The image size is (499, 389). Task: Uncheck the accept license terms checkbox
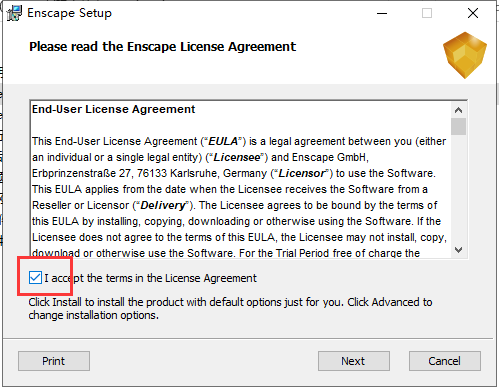[35, 278]
